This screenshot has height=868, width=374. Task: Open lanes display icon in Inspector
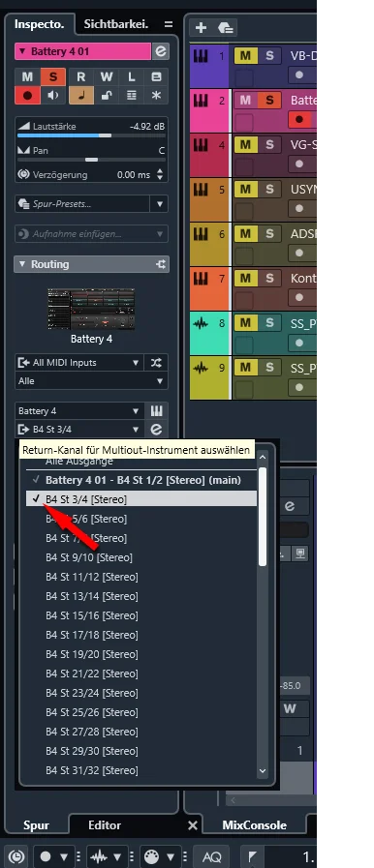click(132, 95)
